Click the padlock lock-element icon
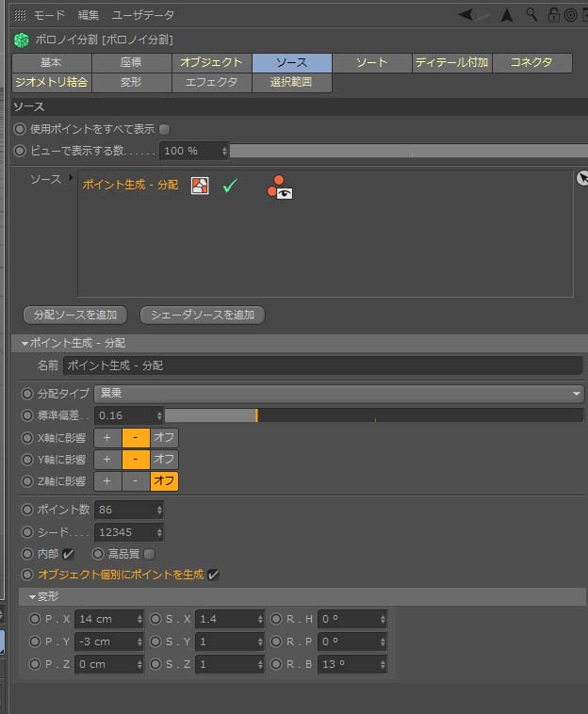The height and width of the screenshot is (714, 588). coord(553,15)
